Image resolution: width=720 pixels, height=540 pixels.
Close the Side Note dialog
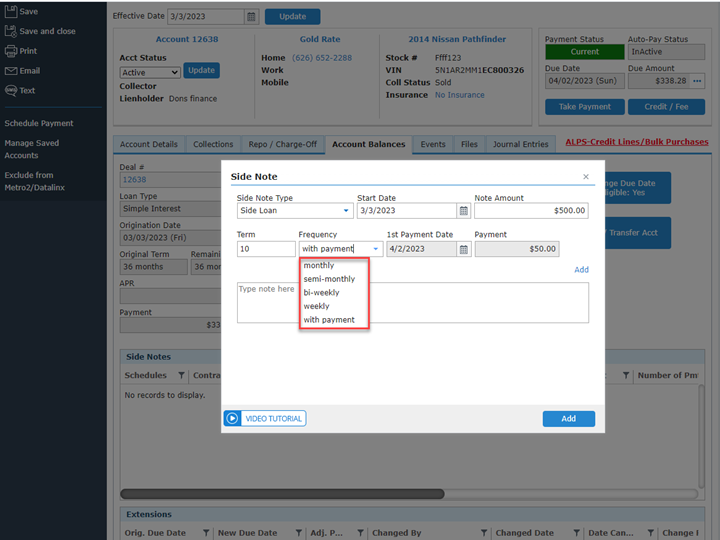point(586,177)
